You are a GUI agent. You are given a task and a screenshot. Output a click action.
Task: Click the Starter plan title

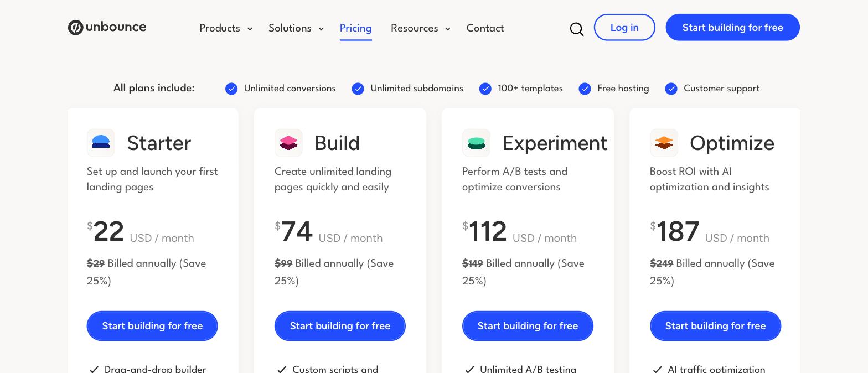159,143
